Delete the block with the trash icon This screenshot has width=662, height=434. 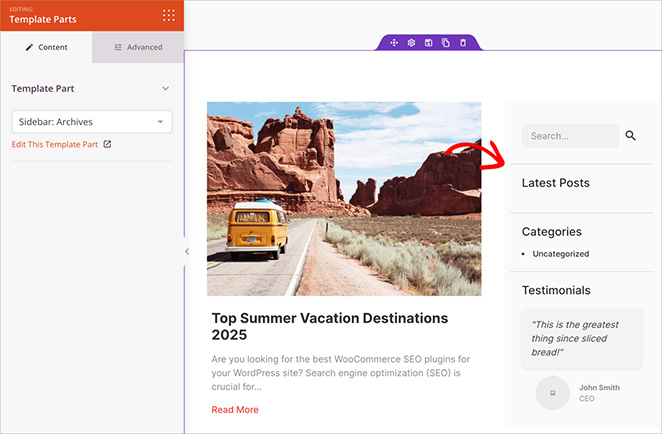click(462, 43)
